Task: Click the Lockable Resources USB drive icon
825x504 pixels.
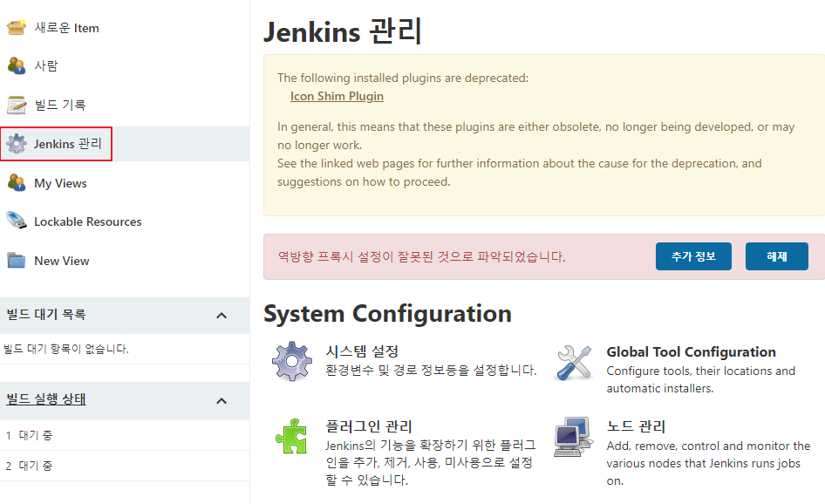Action: click(17, 221)
